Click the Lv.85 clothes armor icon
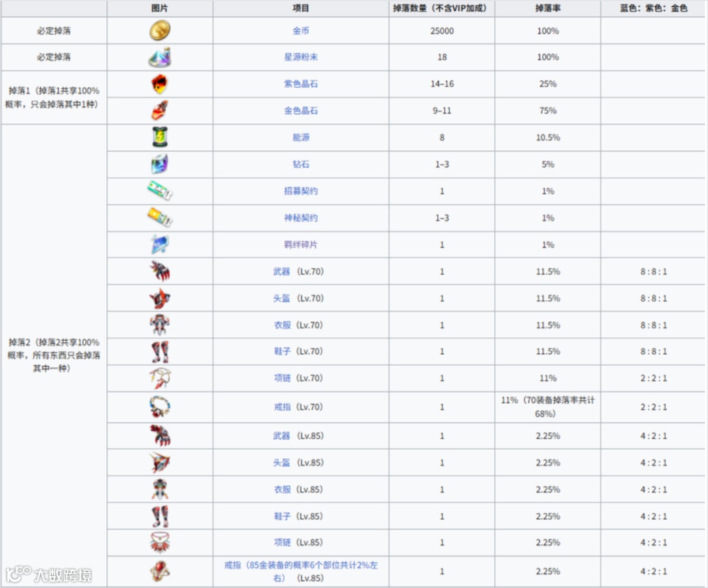Image resolution: width=708 pixels, height=588 pixels. pyautogui.click(x=160, y=489)
